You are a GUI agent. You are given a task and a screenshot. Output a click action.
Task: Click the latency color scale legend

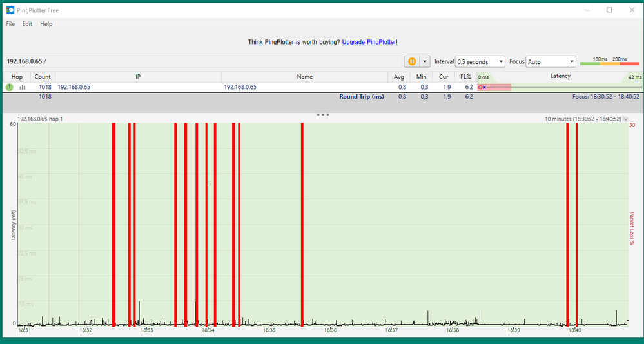609,62
